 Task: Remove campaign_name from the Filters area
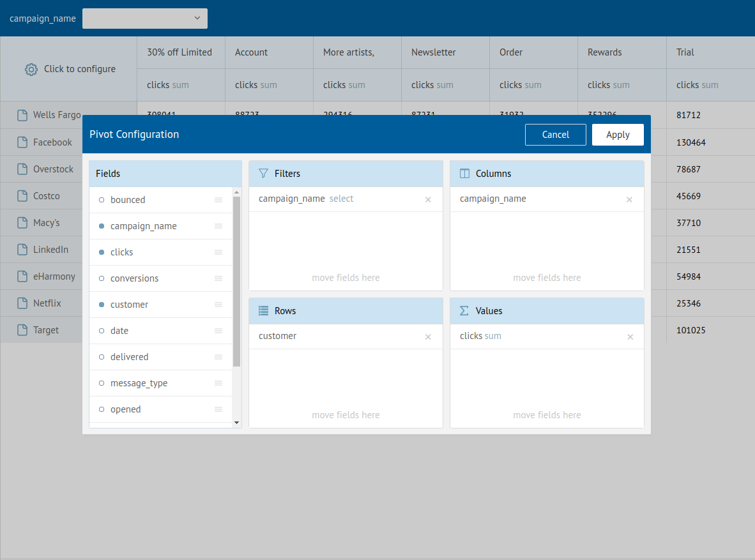428,200
